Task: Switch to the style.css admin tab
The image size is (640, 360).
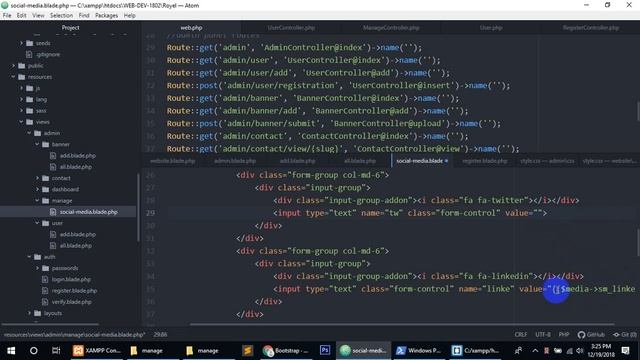Action: pos(547,161)
